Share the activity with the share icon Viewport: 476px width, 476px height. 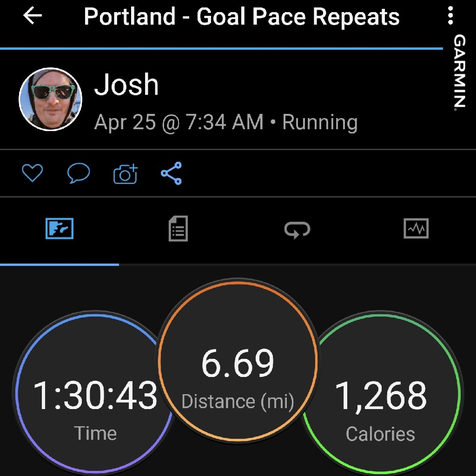pyautogui.click(x=171, y=173)
